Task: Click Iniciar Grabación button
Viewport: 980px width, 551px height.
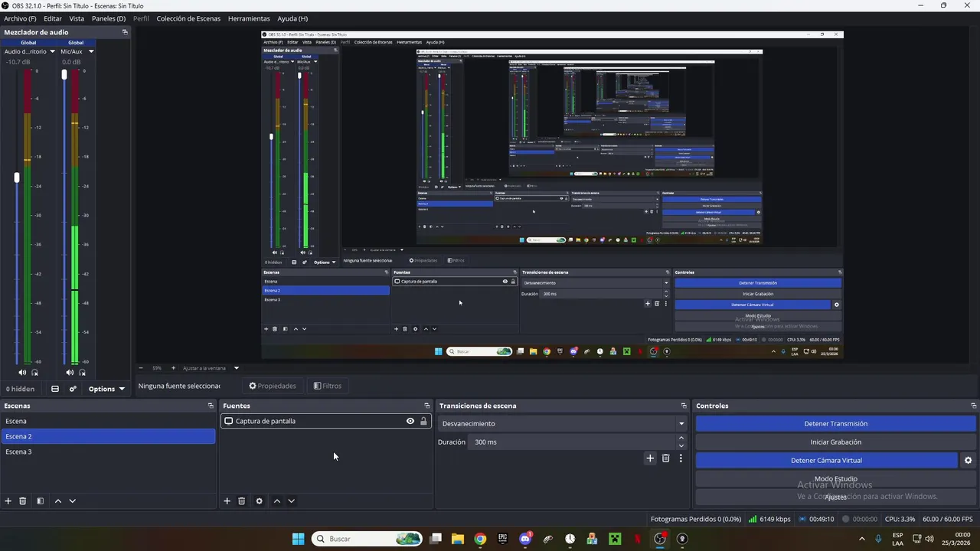Action: pyautogui.click(x=836, y=442)
